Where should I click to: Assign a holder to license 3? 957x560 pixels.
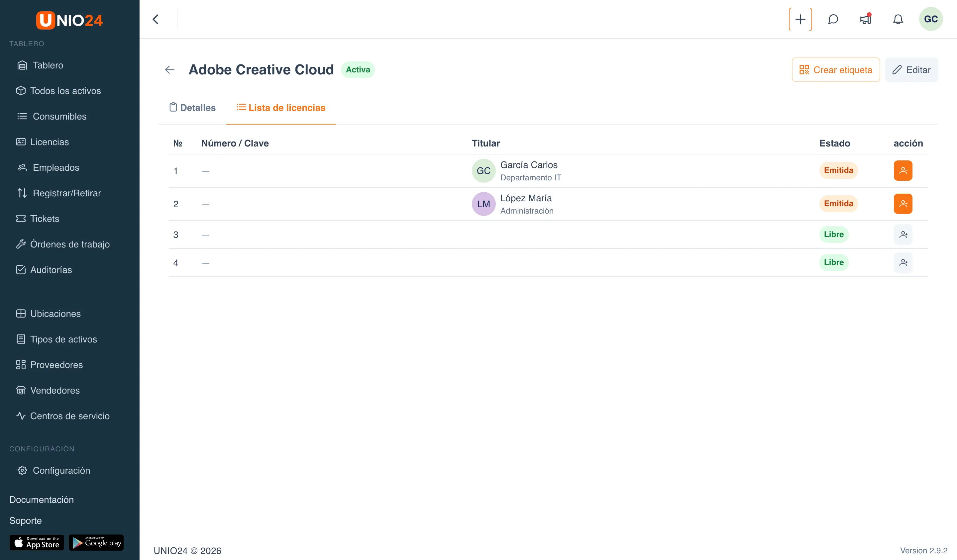(903, 234)
